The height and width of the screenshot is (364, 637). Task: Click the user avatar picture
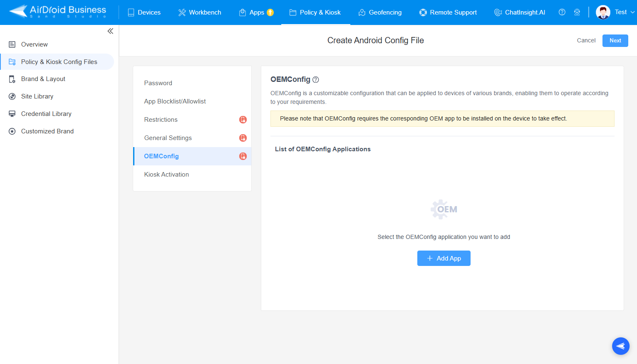click(603, 12)
